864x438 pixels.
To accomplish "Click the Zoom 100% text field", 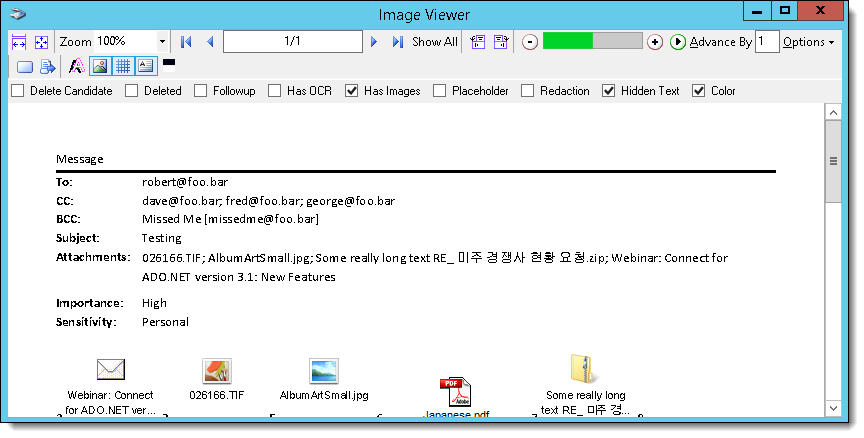I will [126, 42].
